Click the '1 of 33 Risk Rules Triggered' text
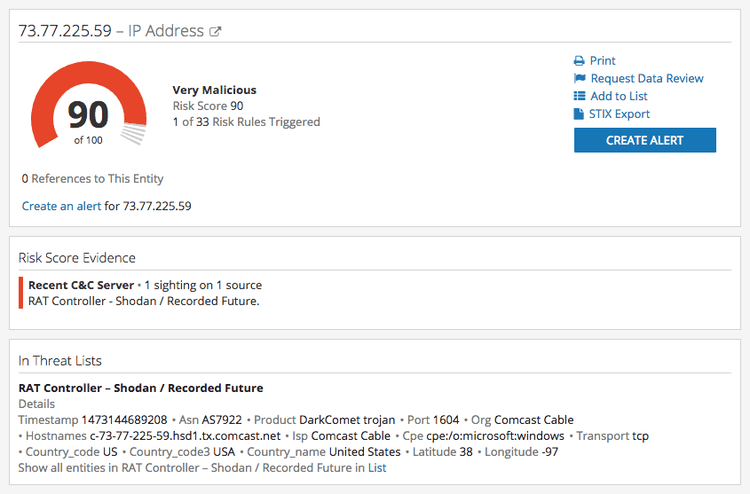This screenshot has width=750, height=494. click(246, 122)
